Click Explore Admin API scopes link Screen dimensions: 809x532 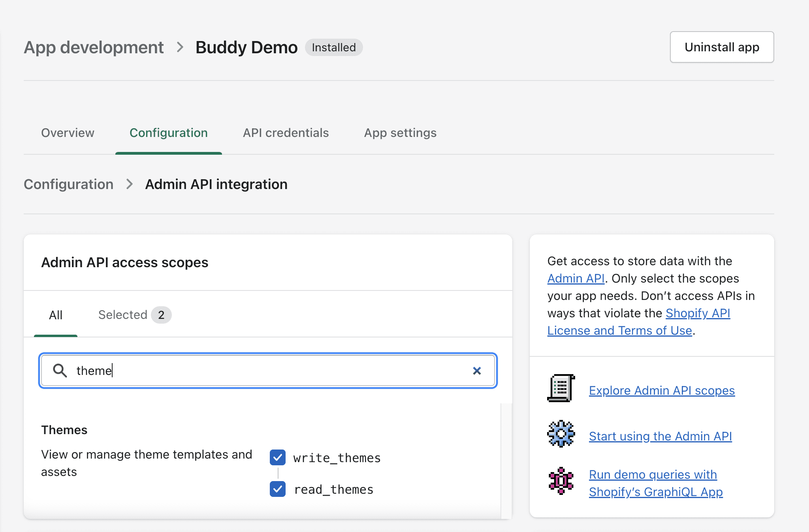click(x=661, y=390)
